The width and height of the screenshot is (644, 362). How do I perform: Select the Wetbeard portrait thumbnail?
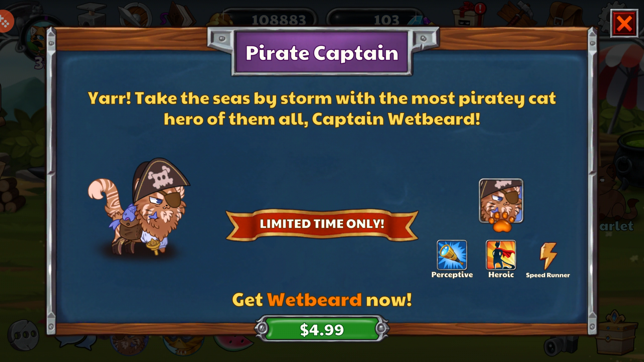501,201
